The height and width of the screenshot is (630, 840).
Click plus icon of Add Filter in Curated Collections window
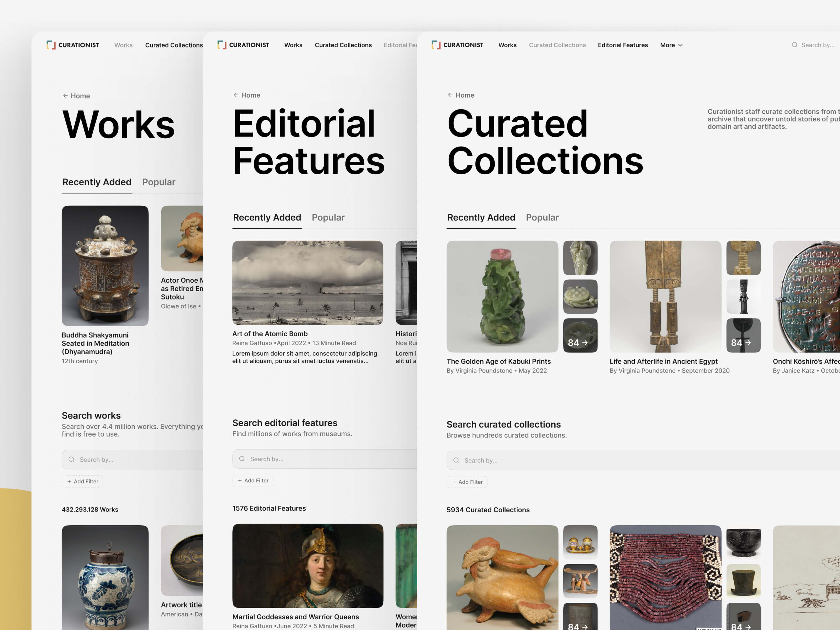454,482
